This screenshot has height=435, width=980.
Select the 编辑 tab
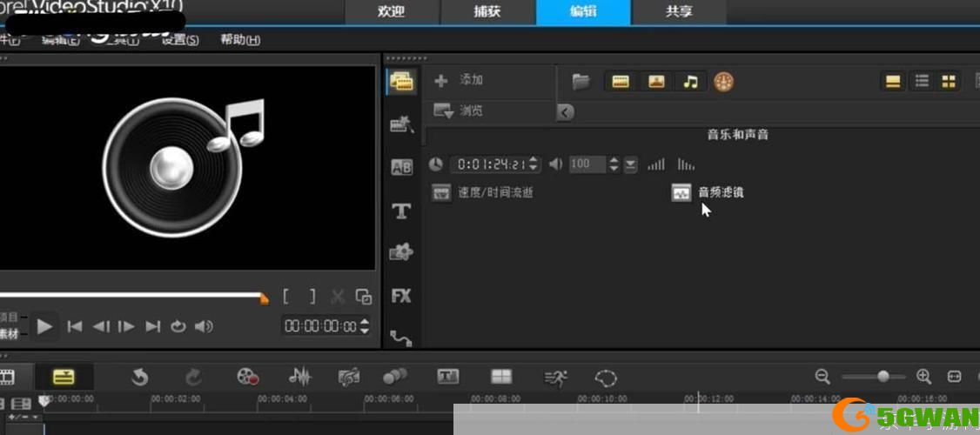pyautogui.click(x=583, y=12)
